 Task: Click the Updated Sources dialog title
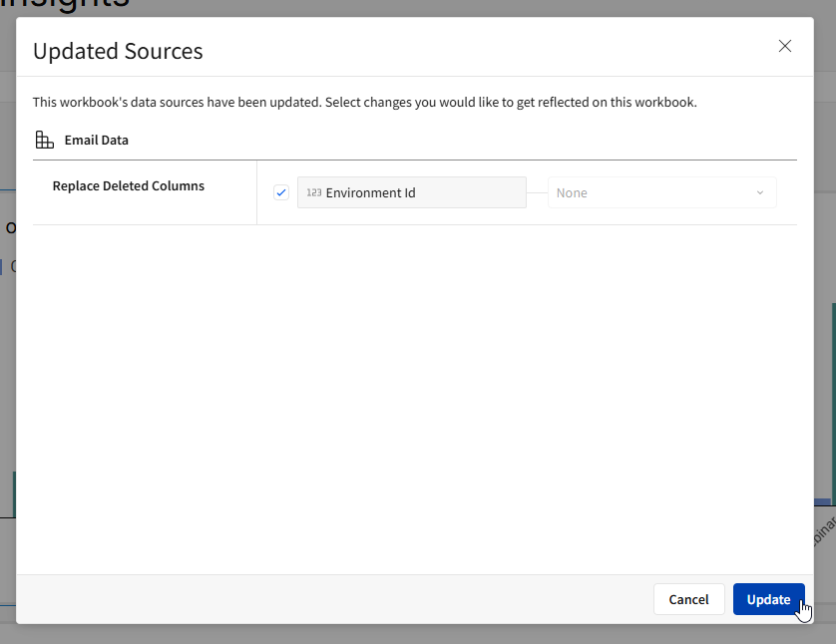(x=118, y=51)
